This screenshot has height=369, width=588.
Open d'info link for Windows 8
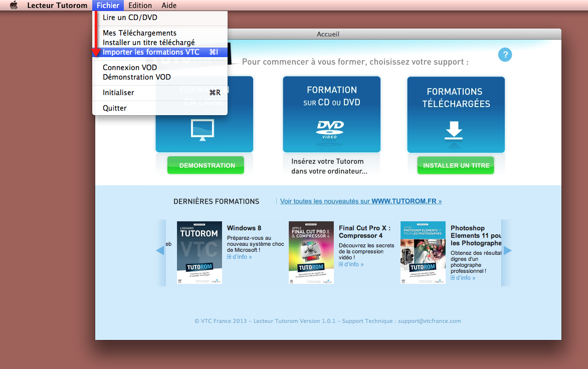pos(239,257)
